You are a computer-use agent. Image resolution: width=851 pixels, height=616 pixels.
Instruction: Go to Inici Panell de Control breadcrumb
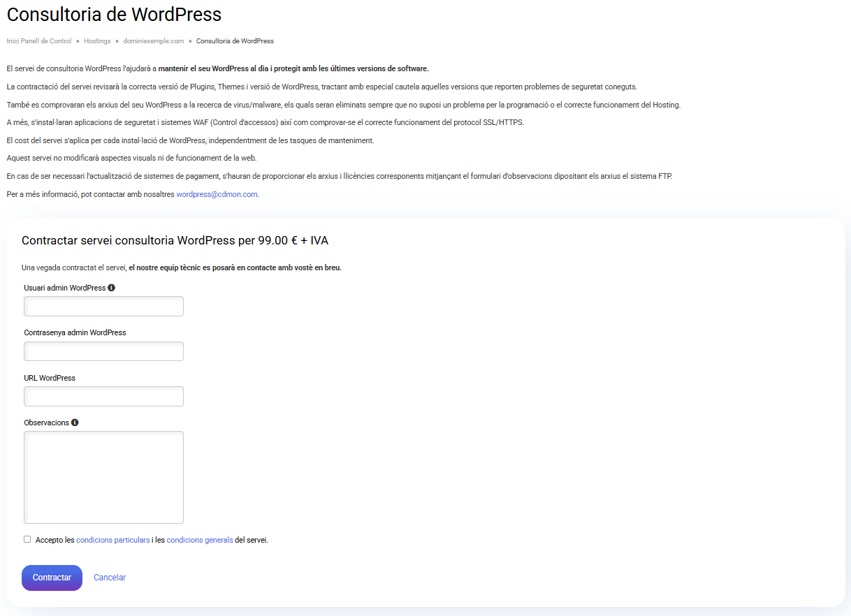pos(39,41)
